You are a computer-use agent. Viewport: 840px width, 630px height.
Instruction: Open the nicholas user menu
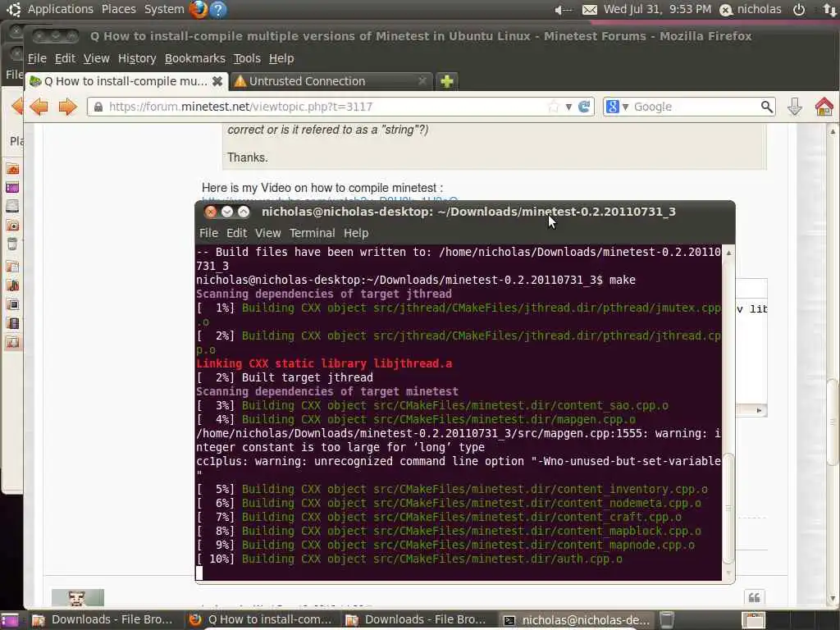pos(750,10)
